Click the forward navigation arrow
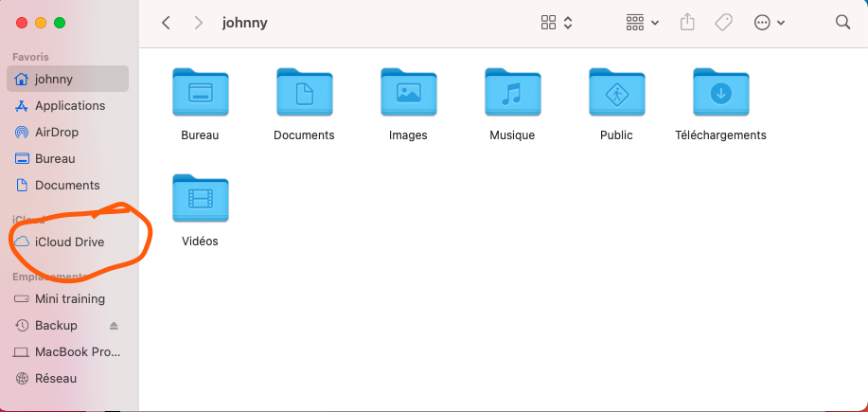 click(x=200, y=23)
